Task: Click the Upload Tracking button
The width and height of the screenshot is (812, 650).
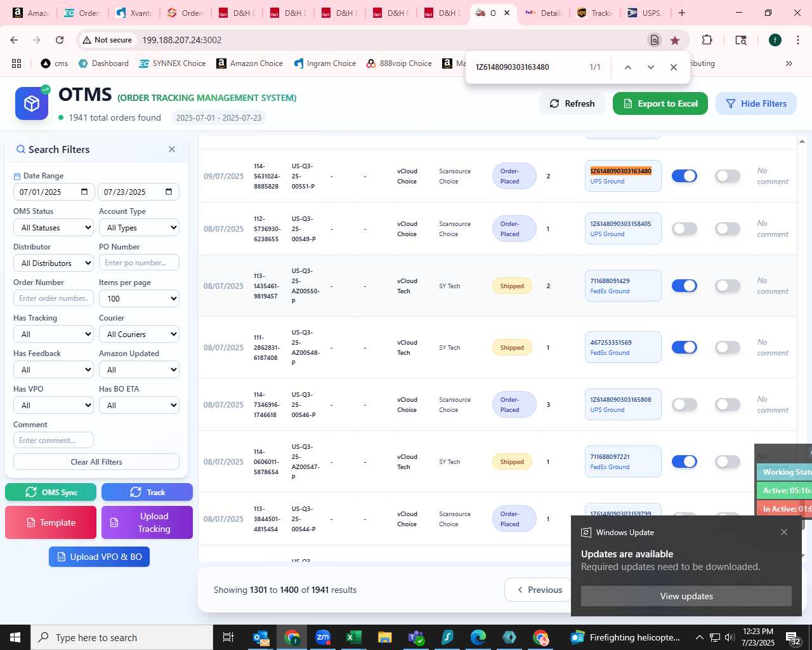Action: 147,522
